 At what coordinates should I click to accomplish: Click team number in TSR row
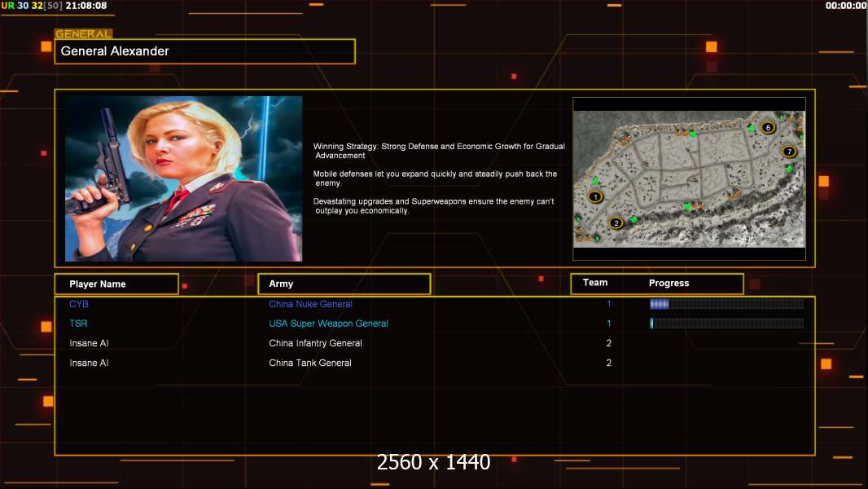pos(609,324)
